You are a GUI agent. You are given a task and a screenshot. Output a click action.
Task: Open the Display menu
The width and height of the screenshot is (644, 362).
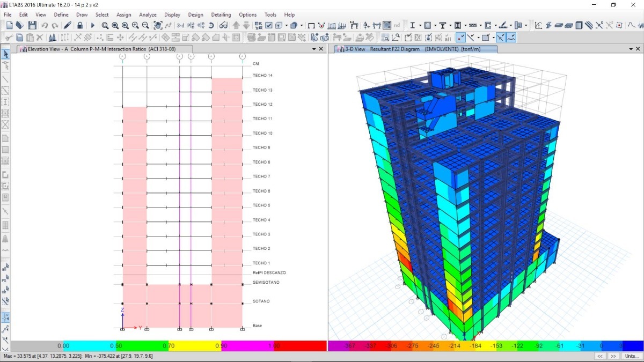click(172, 14)
